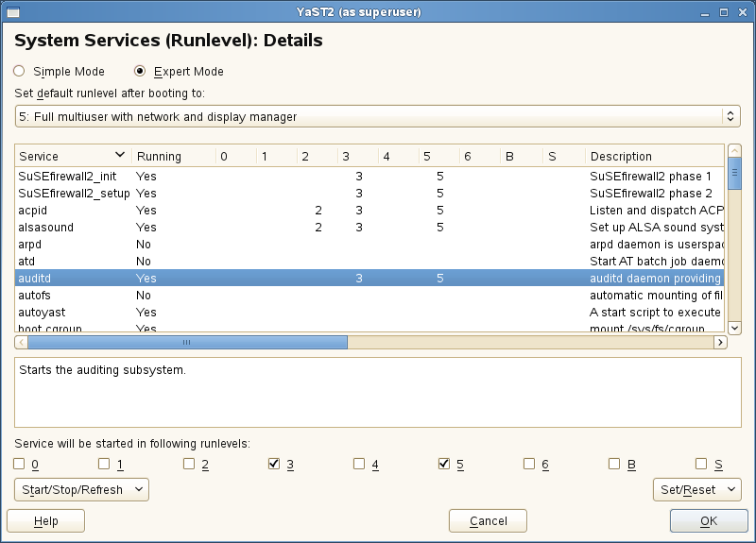Click the Description column header
The width and height of the screenshot is (756, 543).
coord(655,156)
